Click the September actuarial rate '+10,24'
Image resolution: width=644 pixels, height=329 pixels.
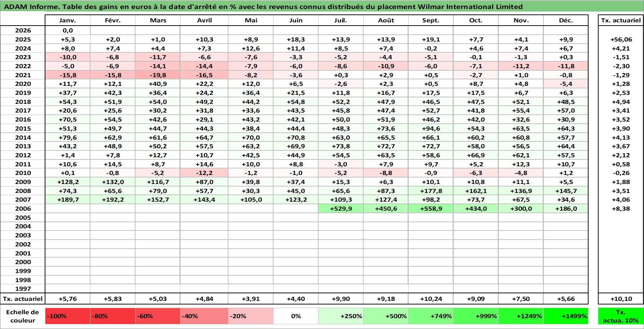431,299
